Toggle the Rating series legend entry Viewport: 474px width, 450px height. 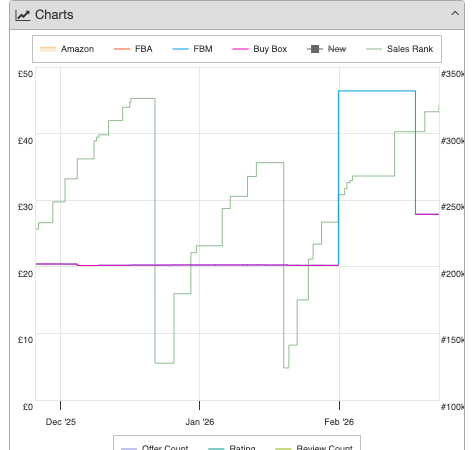tap(232, 447)
